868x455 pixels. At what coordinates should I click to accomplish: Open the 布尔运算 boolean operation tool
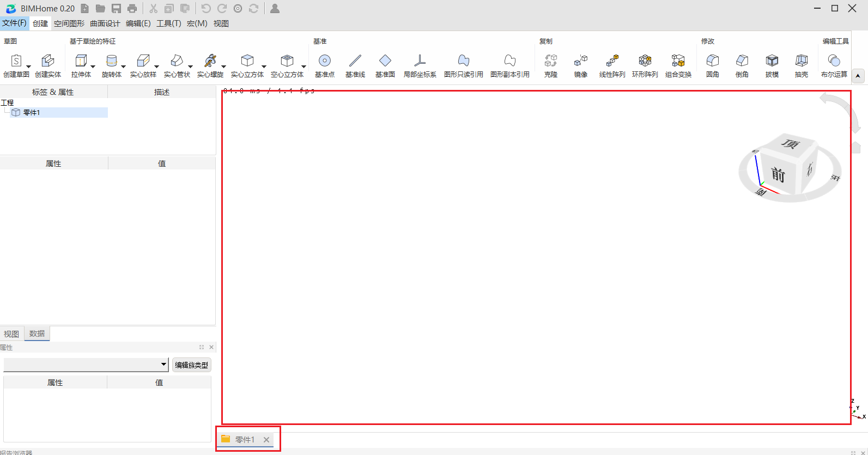834,61
